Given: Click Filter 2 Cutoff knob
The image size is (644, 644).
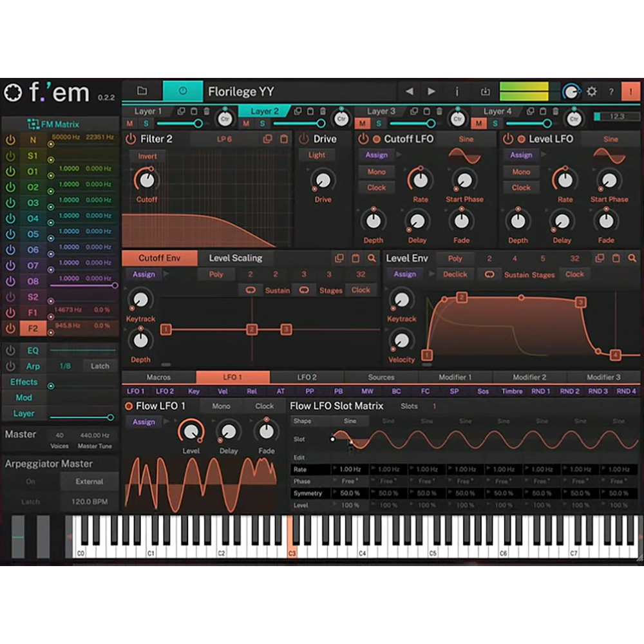Looking at the screenshot, I should click(147, 180).
